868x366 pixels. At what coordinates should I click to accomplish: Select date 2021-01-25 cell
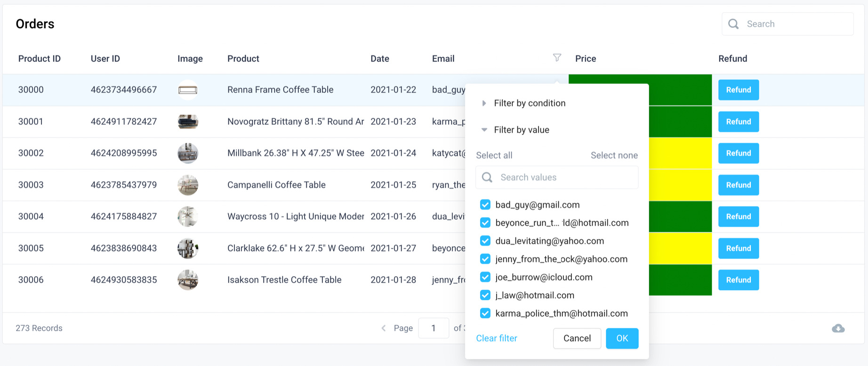click(x=394, y=185)
